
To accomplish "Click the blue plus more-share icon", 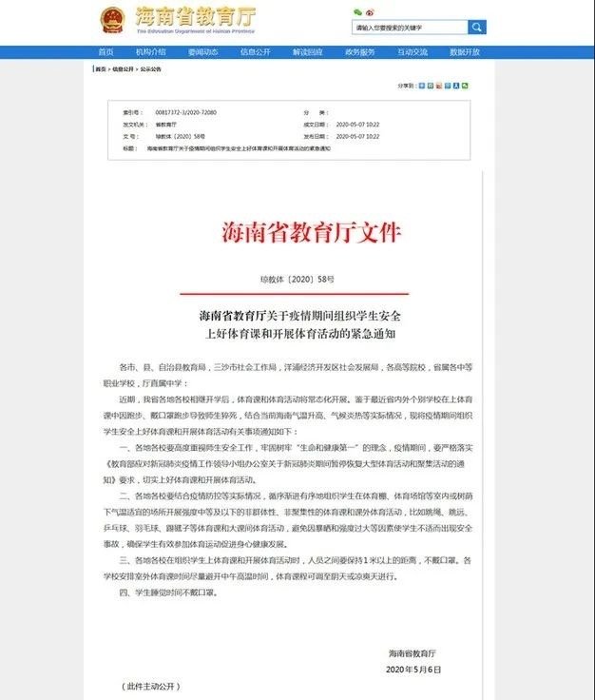I will (x=421, y=86).
